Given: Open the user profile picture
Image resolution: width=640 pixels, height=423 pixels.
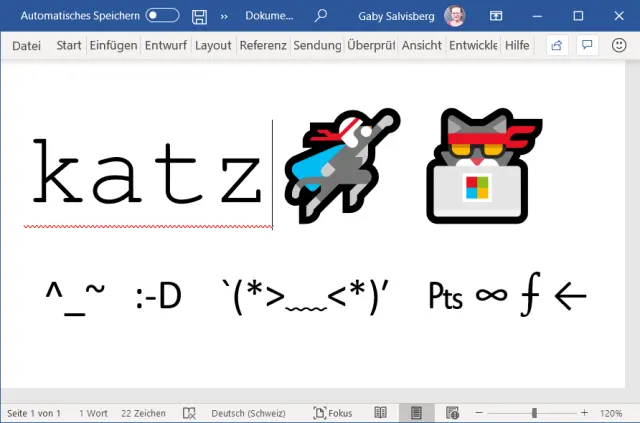Looking at the screenshot, I should pyautogui.click(x=455, y=16).
